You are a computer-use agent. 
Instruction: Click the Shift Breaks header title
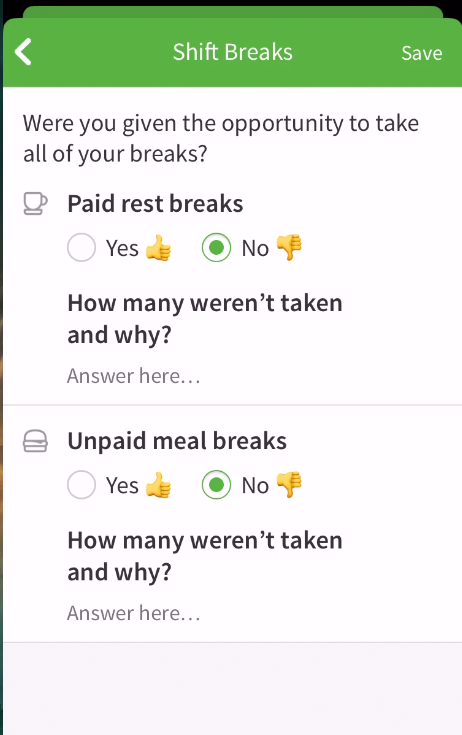click(232, 52)
